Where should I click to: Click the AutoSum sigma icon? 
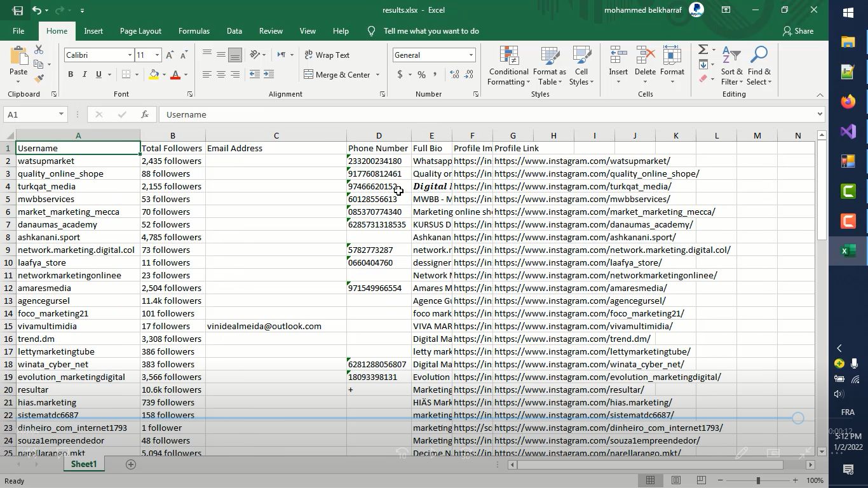[x=703, y=50]
